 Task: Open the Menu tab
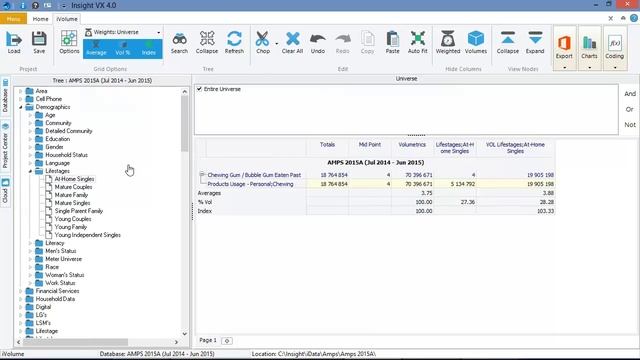(13, 19)
